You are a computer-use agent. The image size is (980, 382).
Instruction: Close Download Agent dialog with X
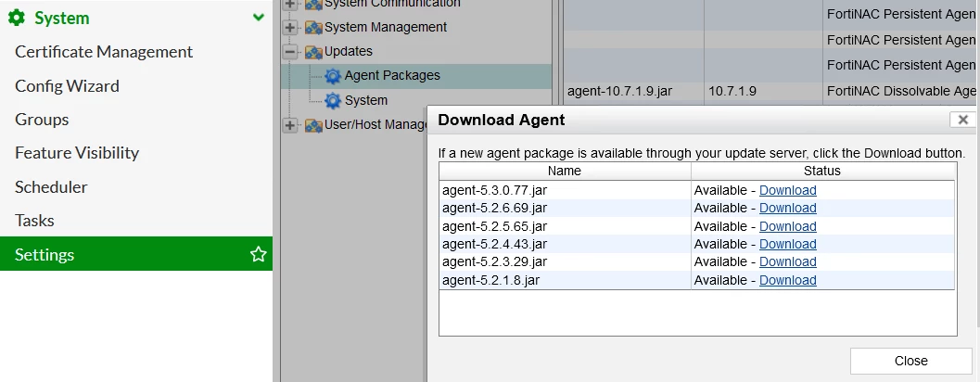962,120
